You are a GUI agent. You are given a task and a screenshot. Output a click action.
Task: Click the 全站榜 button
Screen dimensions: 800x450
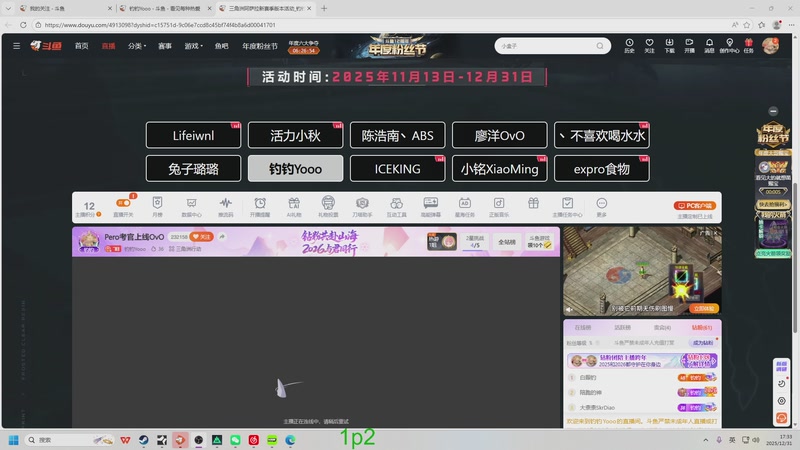[x=507, y=242]
